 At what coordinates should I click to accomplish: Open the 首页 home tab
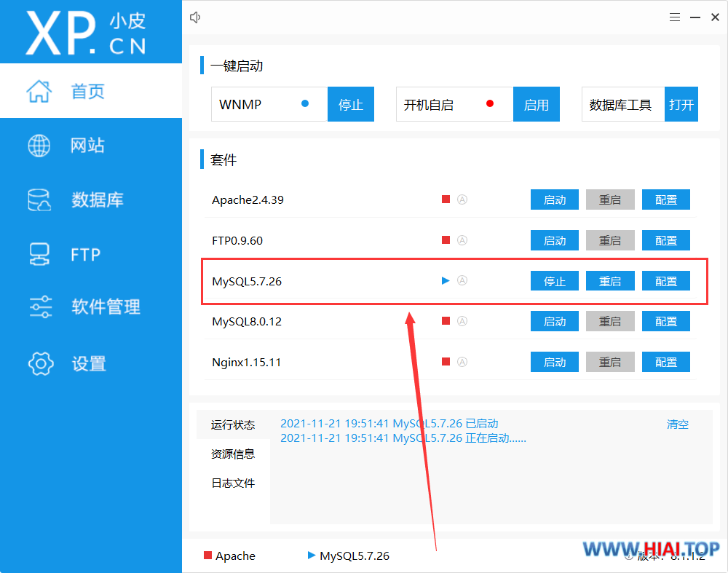click(x=91, y=91)
